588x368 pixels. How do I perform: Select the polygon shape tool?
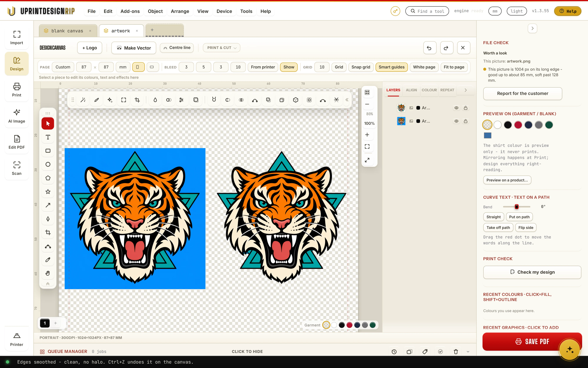pos(48,178)
